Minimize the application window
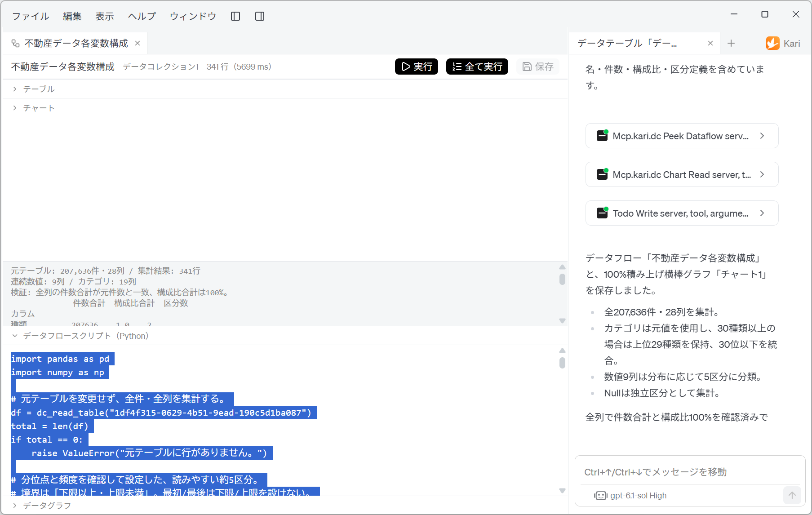Viewport: 812px width, 515px height. pyautogui.click(x=734, y=14)
